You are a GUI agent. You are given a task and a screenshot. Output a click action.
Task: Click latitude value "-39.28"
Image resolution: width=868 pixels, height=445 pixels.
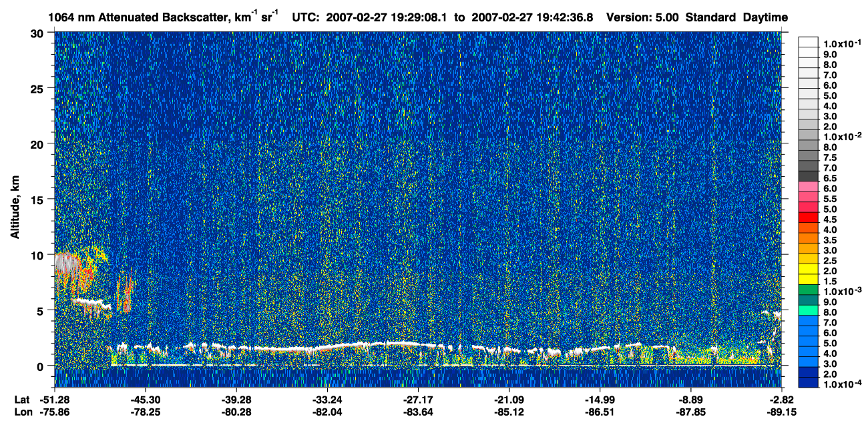[236, 400]
